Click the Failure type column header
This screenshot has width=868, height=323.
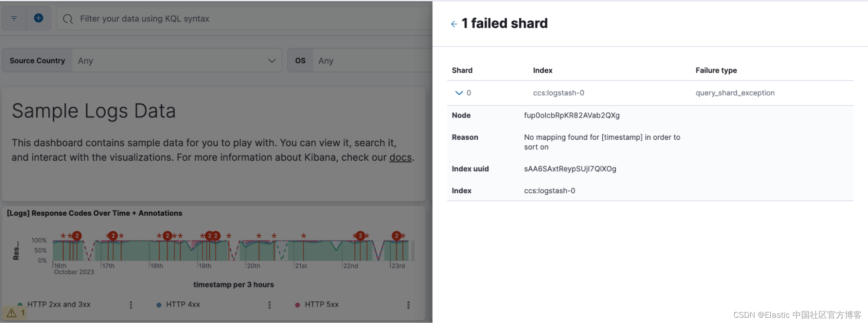tap(716, 70)
